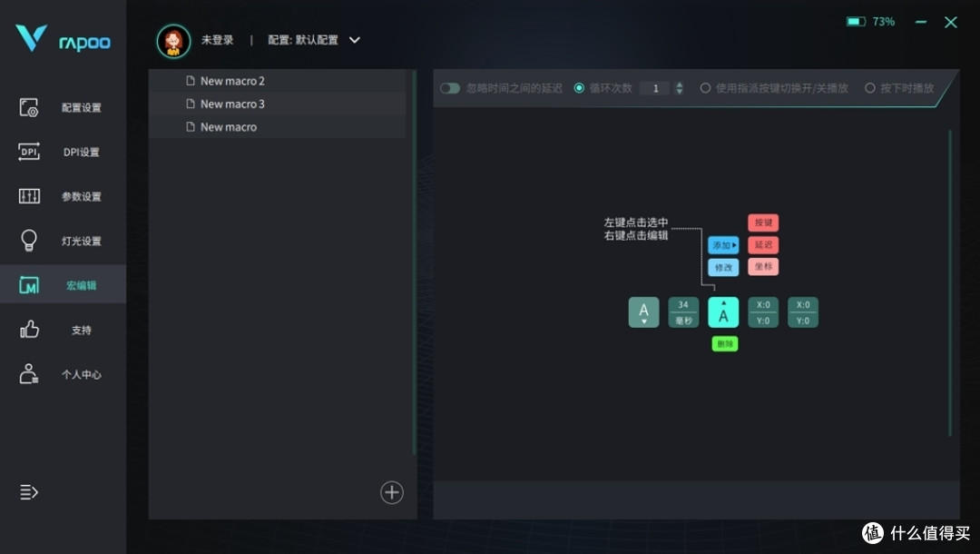Decrease loop count with down arrow

(x=680, y=92)
